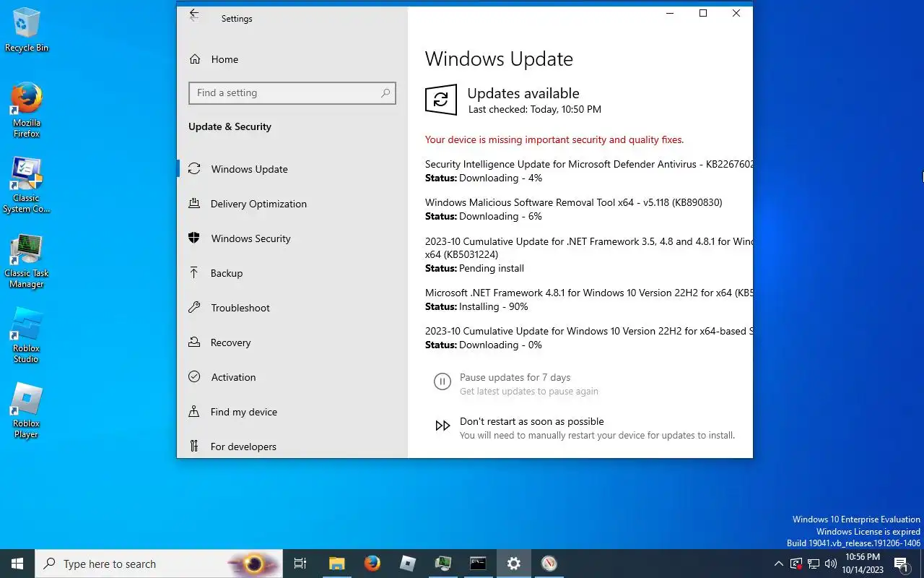This screenshot has width=924, height=578.
Task: Click the 'Installing - 90%' status text
Action: click(494, 306)
